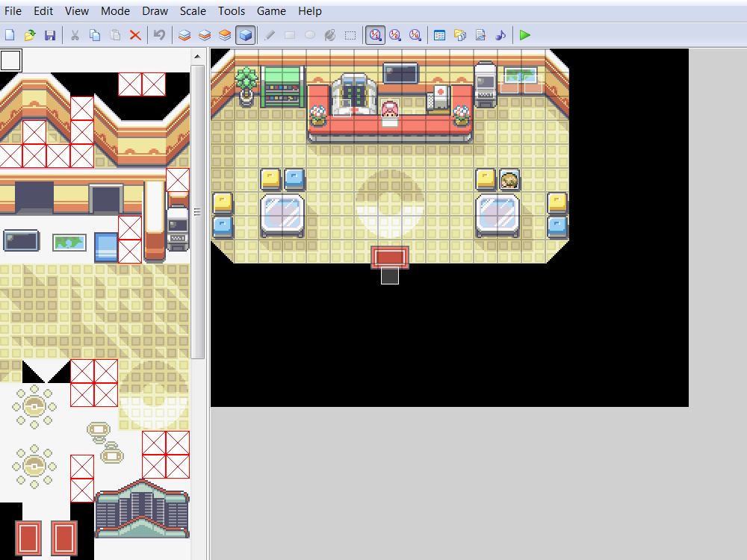Viewport: 747px width, 560px height.
Task: Select the Pencil drawing tool
Action: click(270, 35)
